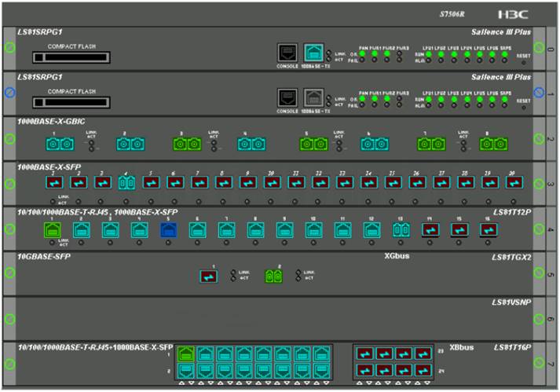Select dark blue port 5 on LS81T12P
Viewport: 560px width, 392px height.
coord(169,229)
